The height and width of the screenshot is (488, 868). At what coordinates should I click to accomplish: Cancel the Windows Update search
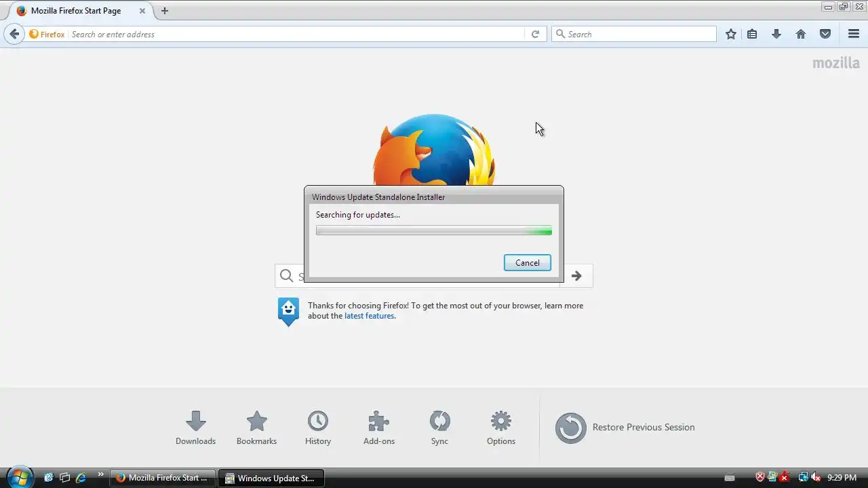pos(527,263)
